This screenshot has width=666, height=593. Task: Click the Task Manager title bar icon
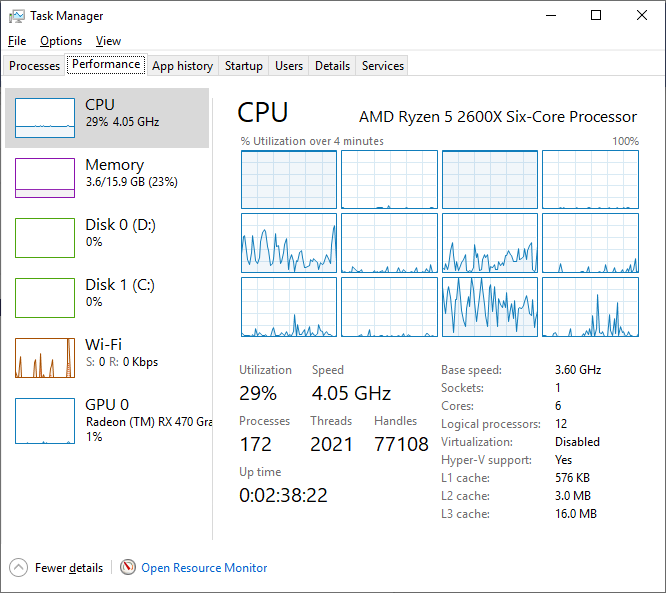17,16
